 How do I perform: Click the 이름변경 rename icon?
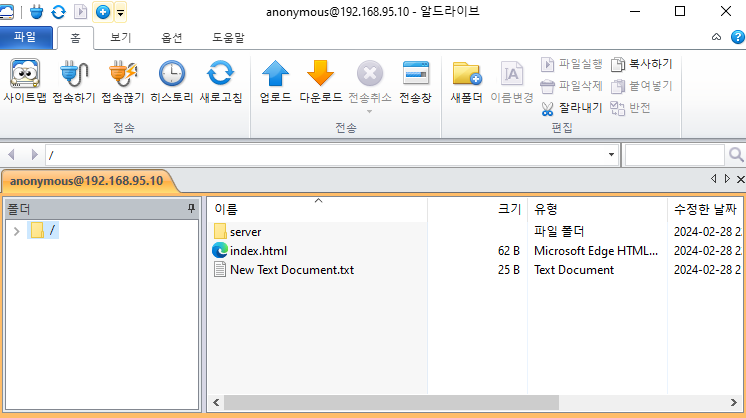click(512, 81)
